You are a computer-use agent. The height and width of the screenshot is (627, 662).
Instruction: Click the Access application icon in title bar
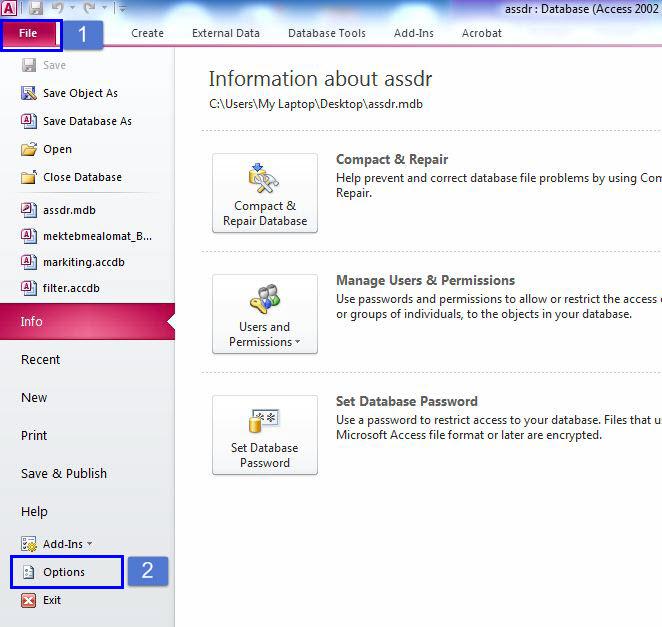(x=8, y=8)
